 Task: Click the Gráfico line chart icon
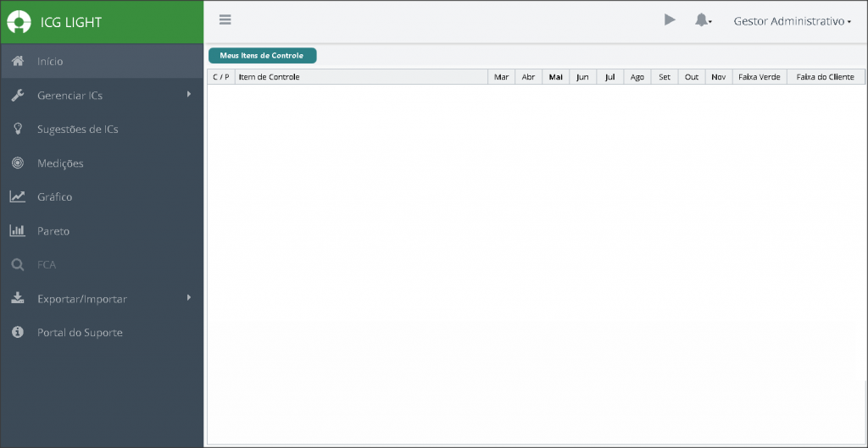(x=18, y=196)
